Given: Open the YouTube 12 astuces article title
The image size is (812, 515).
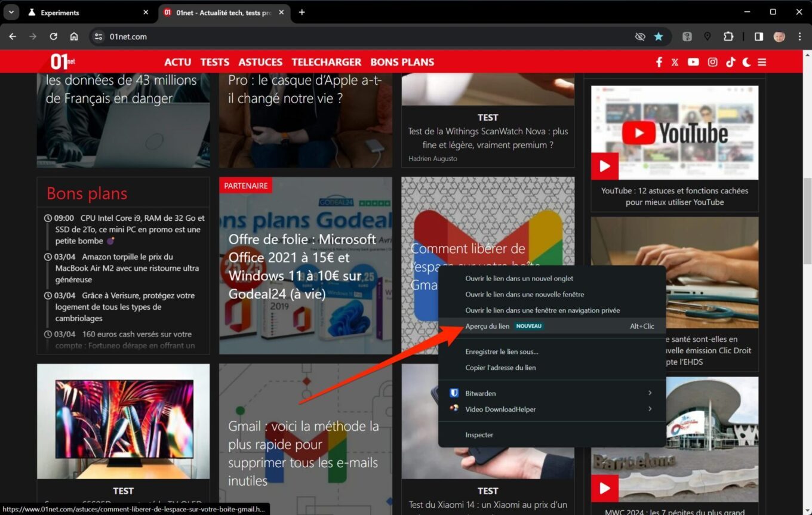Looking at the screenshot, I should pos(675,196).
